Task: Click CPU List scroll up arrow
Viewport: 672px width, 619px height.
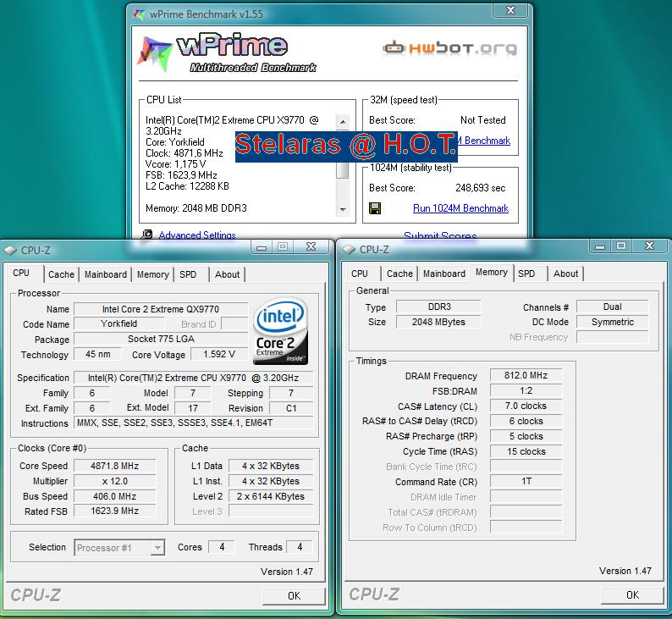Action: 343,122
